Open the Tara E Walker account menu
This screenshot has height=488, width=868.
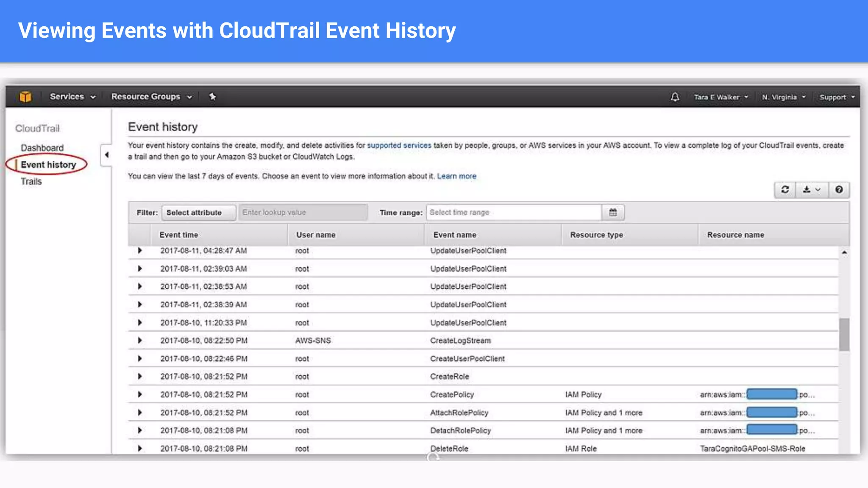pos(721,97)
